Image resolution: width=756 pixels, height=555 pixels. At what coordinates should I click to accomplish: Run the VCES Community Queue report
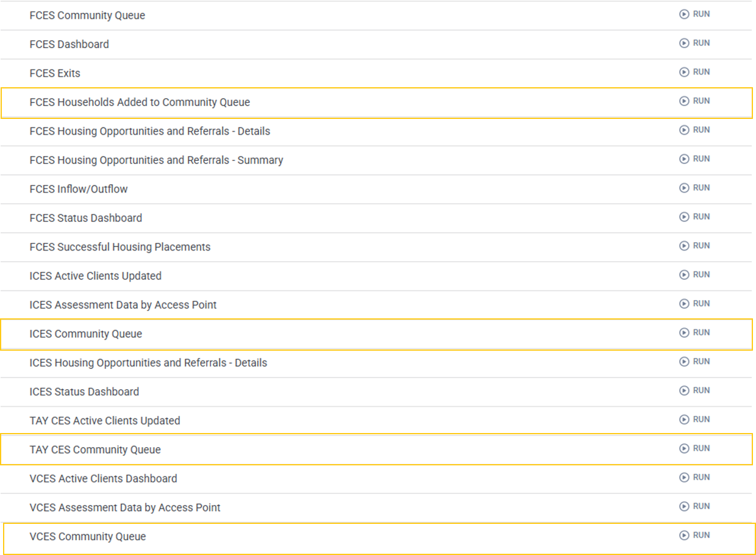tap(694, 535)
